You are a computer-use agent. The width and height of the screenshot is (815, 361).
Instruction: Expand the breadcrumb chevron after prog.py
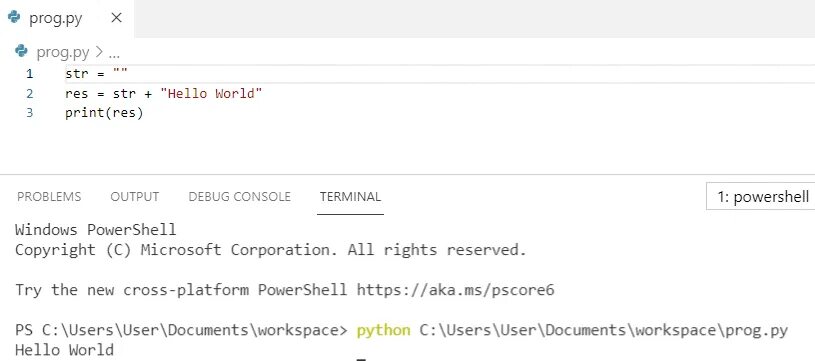tap(98, 52)
